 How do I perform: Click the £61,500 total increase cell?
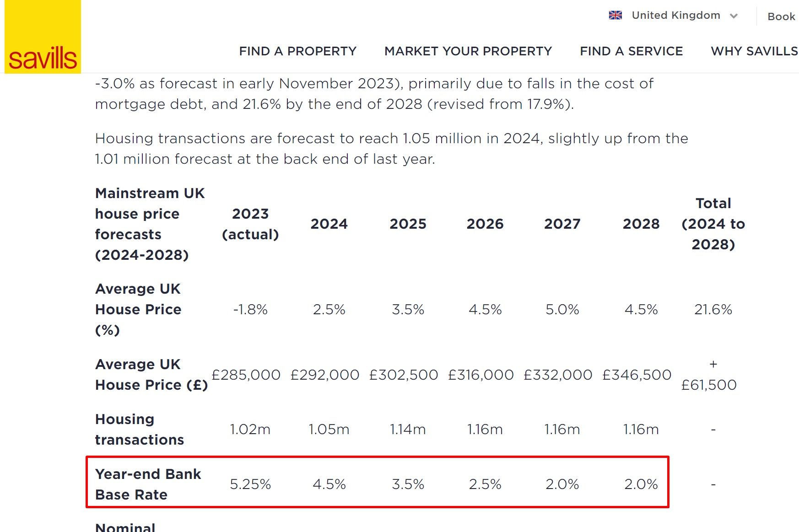click(709, 385)
